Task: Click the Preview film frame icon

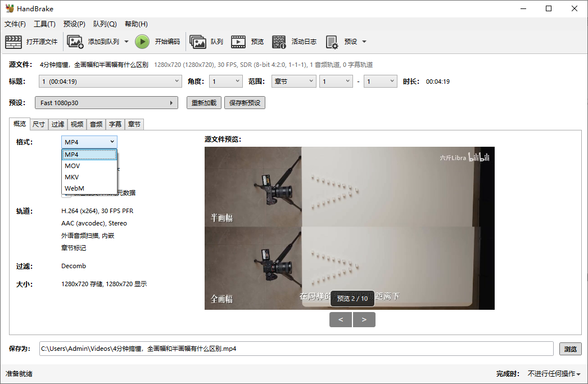Action: (238, 42)
